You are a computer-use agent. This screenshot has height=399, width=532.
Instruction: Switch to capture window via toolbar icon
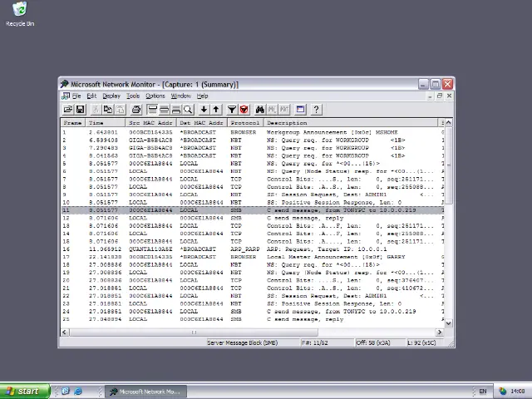click(300, 109)
